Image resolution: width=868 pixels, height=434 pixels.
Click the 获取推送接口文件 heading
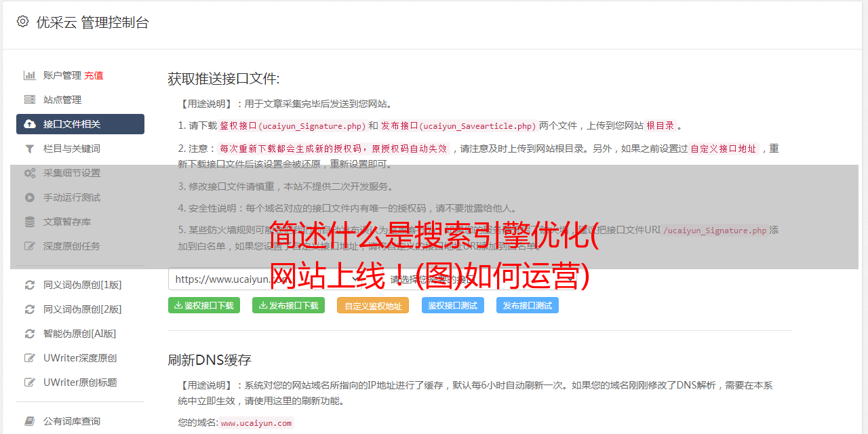(224, 79)
